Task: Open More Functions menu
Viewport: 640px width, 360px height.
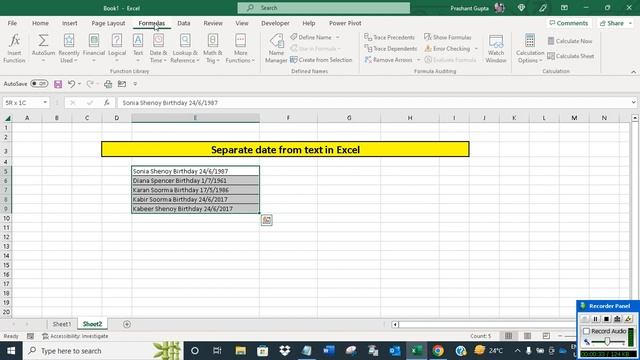Action: tap(240, 48)
